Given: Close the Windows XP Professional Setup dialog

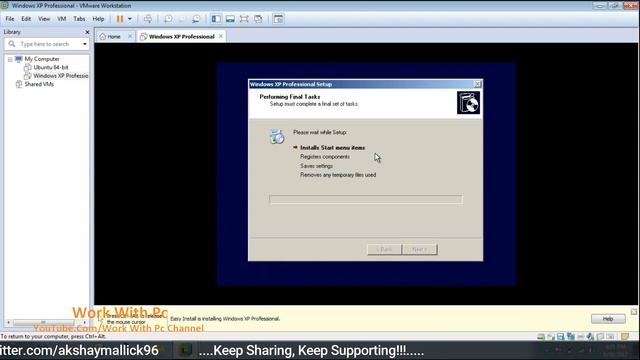Looking at the screenshot, I should click(477, 84).
